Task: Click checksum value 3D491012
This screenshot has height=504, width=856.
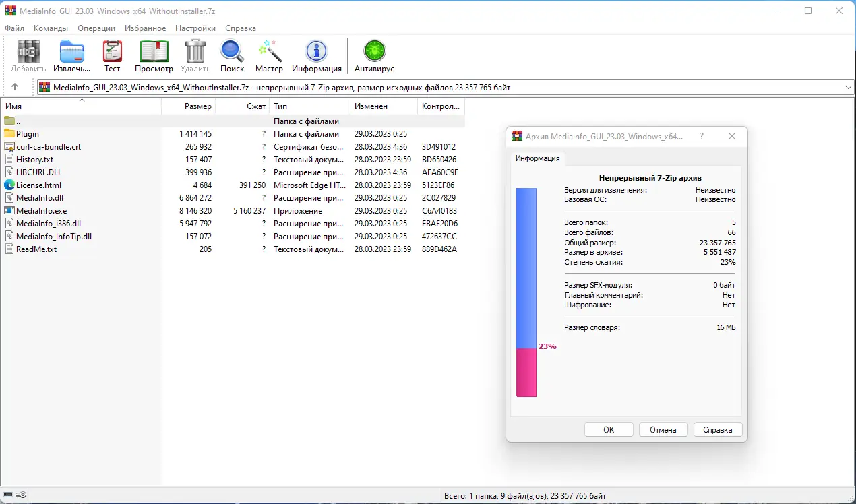Action: pos(439,147)
